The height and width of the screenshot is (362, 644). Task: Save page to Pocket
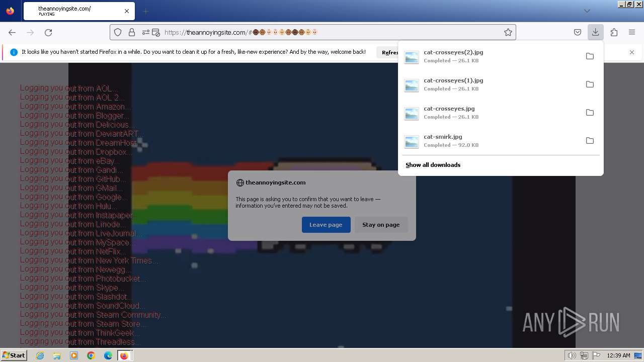click(578, 32)
